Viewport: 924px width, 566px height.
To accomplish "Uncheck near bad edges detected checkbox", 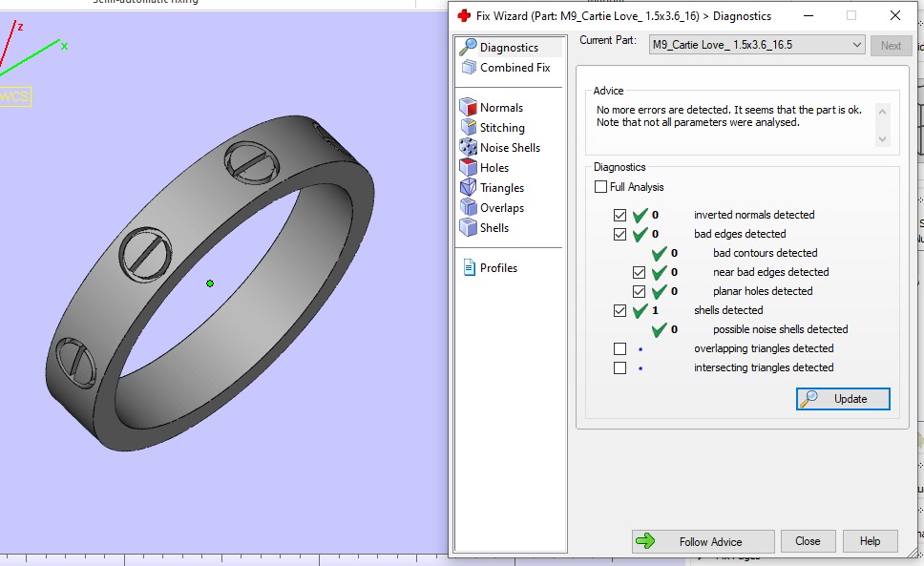I will 639,272.
